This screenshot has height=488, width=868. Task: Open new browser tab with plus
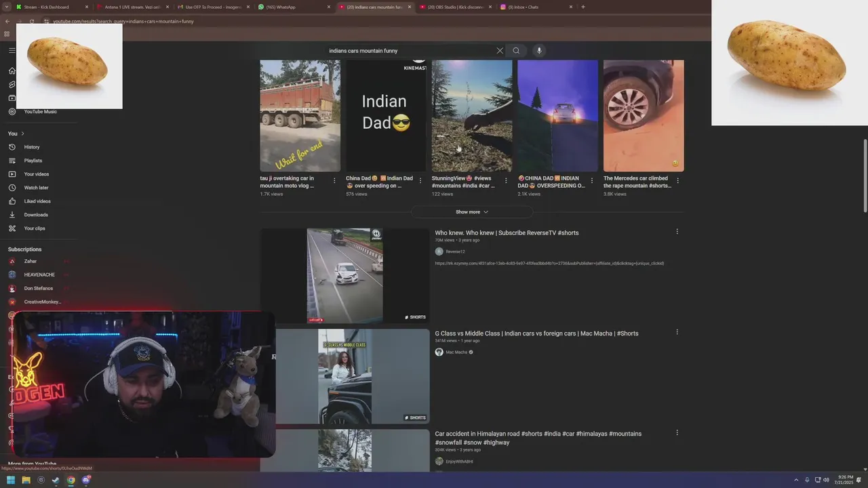click(583, 7)
